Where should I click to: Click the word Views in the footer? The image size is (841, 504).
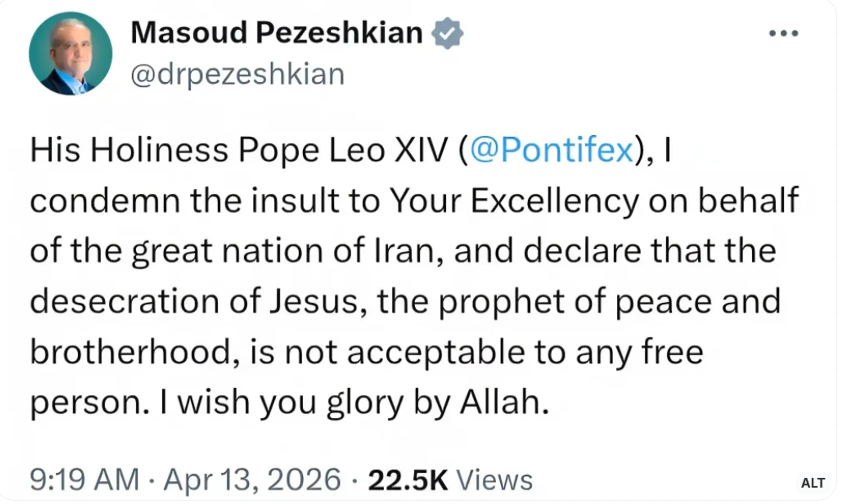[x=495, y=480]
